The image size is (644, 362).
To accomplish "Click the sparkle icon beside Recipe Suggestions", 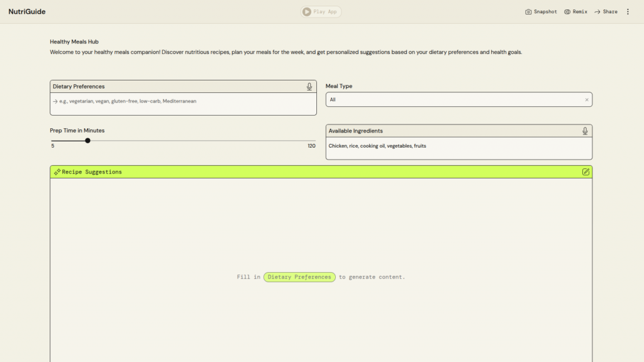I will pyautogui.click(x=57, y=172).
